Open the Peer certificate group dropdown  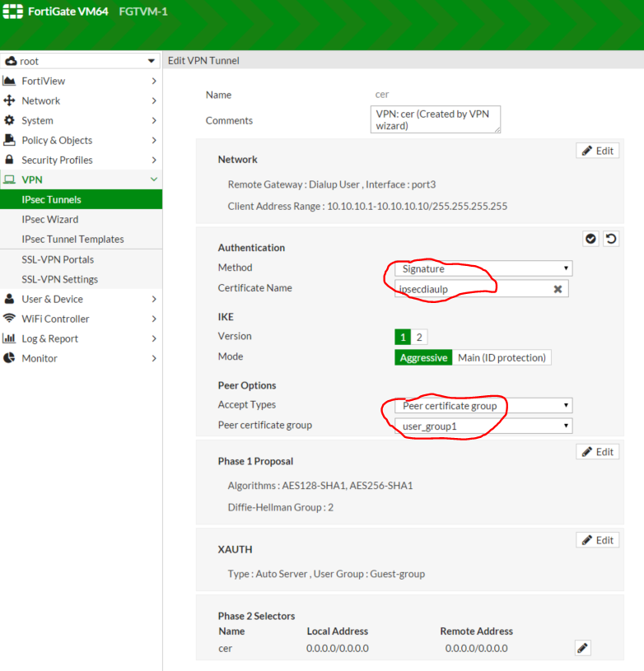click(483, 426)
